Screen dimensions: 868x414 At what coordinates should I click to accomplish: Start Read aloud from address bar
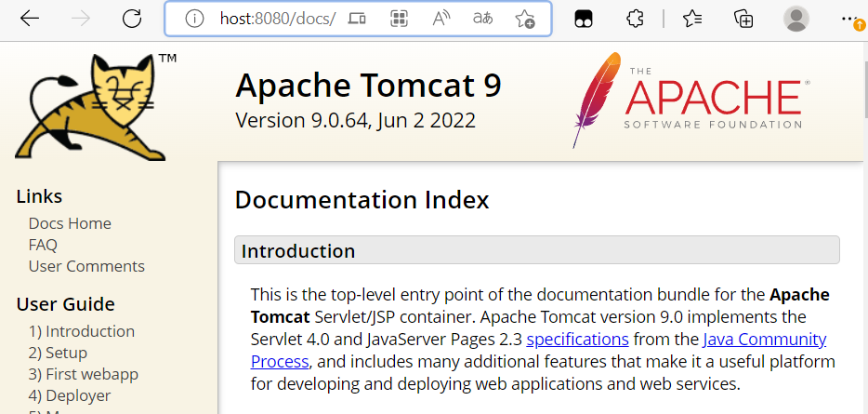click(441, 19)
